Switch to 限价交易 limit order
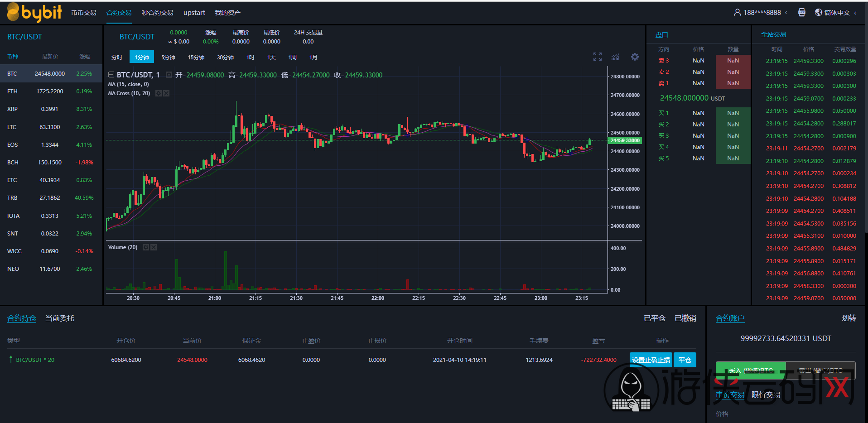868x423 pixels. (766, 395)
